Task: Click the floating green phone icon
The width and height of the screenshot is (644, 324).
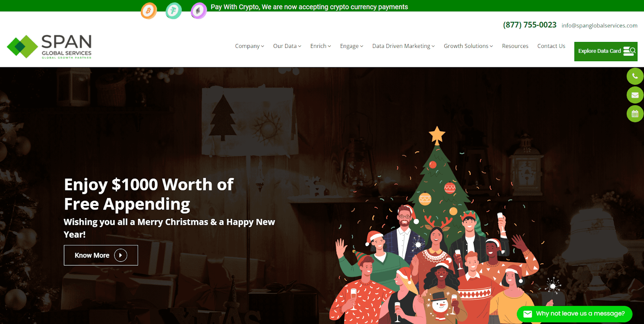Action: [635, 76]
